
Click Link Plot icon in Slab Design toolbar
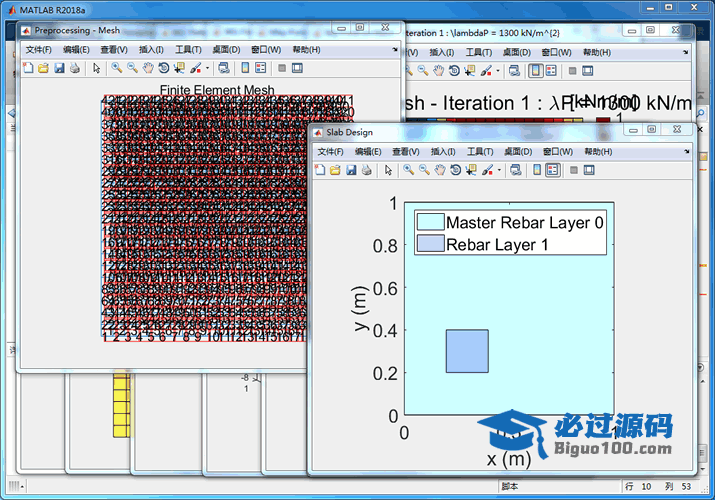tap(514, 170)
